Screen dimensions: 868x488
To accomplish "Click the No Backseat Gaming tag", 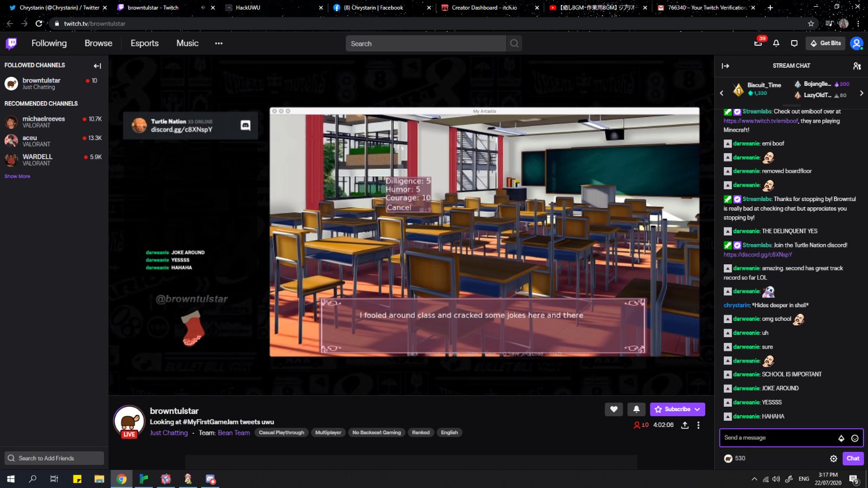I will (x=376, y=433).
